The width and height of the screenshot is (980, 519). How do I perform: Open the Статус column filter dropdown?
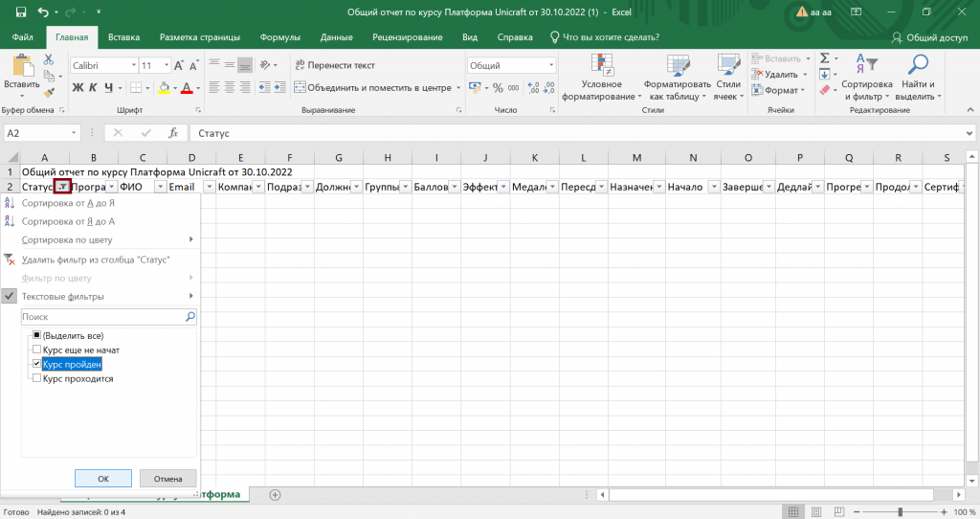click(x=62, y=187)
